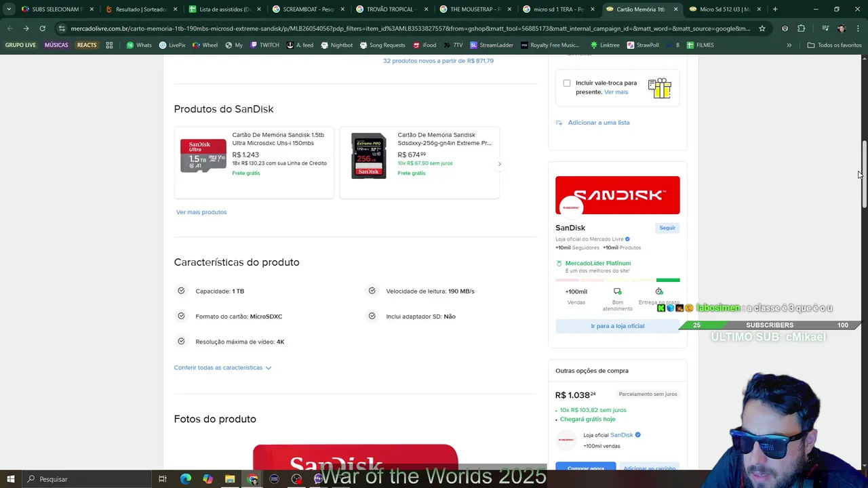Click Ver mais produtos link
Viewport: 868px width, 488px height.
[201, 212]
